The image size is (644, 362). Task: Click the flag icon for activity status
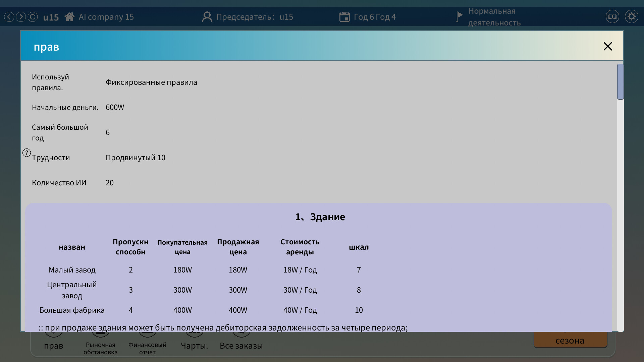[459, 16]
